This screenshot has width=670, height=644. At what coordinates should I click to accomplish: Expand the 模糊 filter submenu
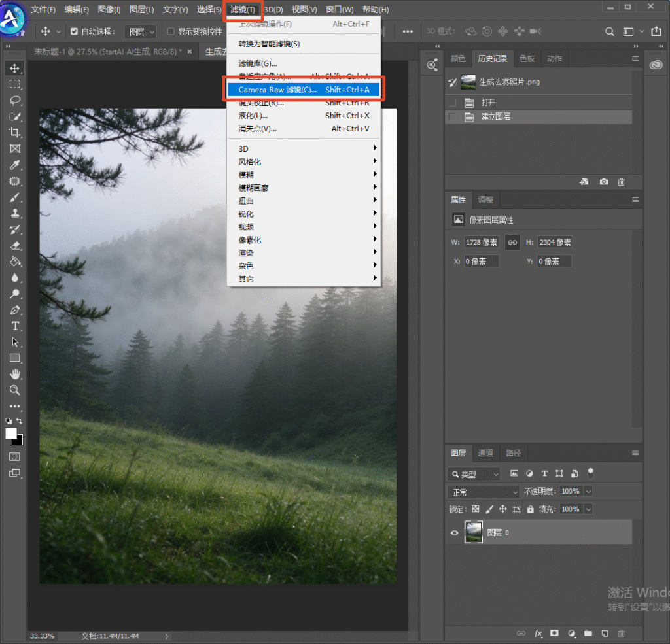(304, 175)
